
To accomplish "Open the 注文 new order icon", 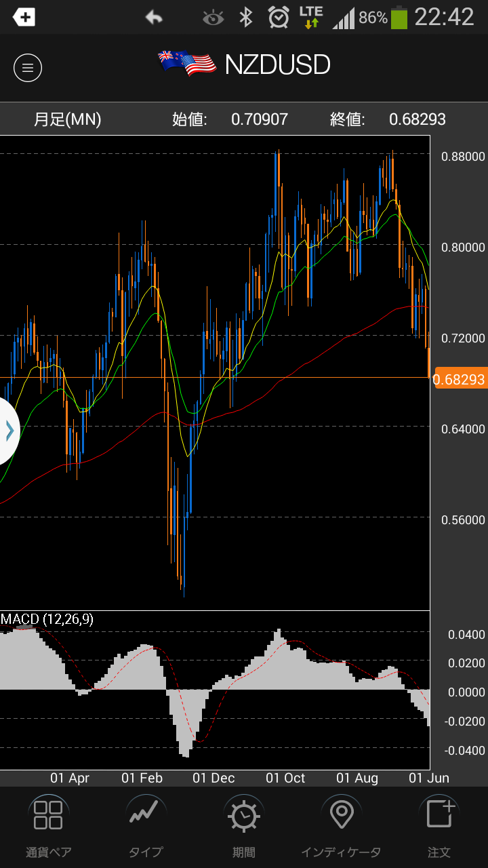I will (441, 812).
